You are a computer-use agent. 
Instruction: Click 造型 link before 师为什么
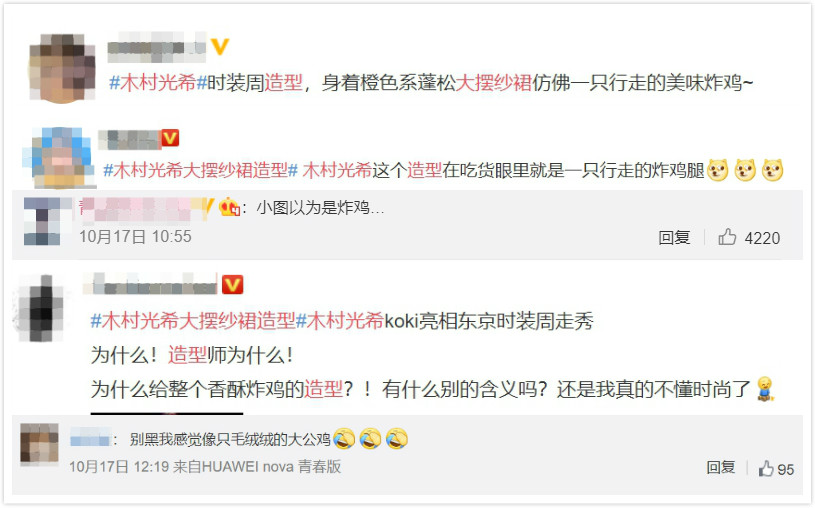coord(187,356)
